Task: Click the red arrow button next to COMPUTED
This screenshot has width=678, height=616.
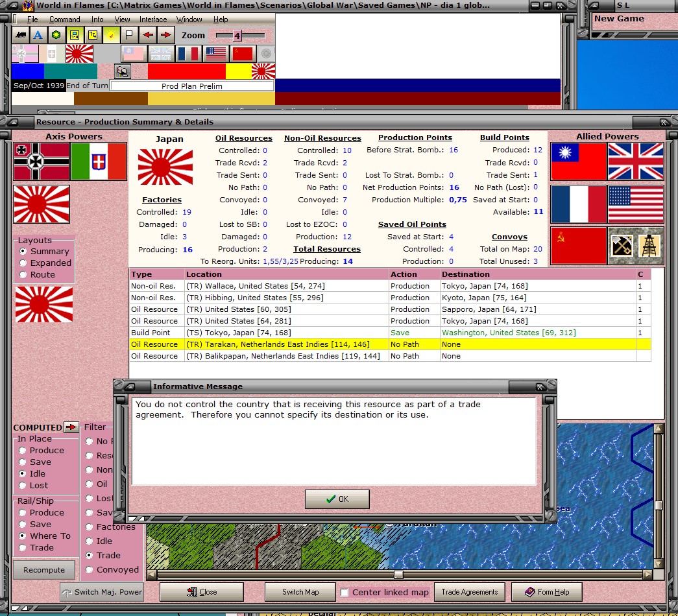Action: (x=71, y=427)
